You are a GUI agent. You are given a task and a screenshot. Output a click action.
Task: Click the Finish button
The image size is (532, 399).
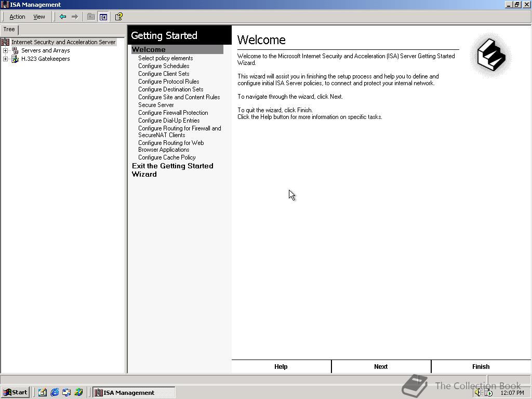tap(481, 366)
